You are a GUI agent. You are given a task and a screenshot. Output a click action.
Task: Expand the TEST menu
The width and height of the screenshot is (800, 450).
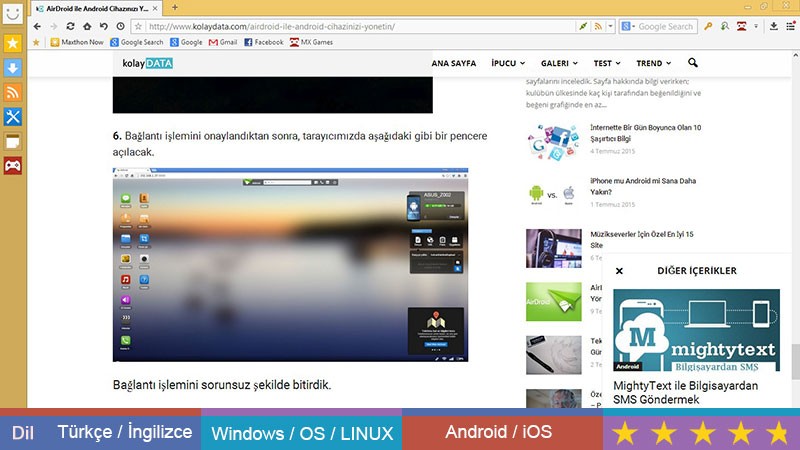[x=607, y=63]
